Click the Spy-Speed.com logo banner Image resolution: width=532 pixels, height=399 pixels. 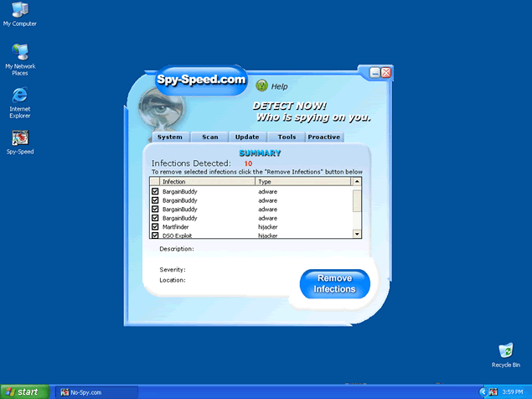201,80
